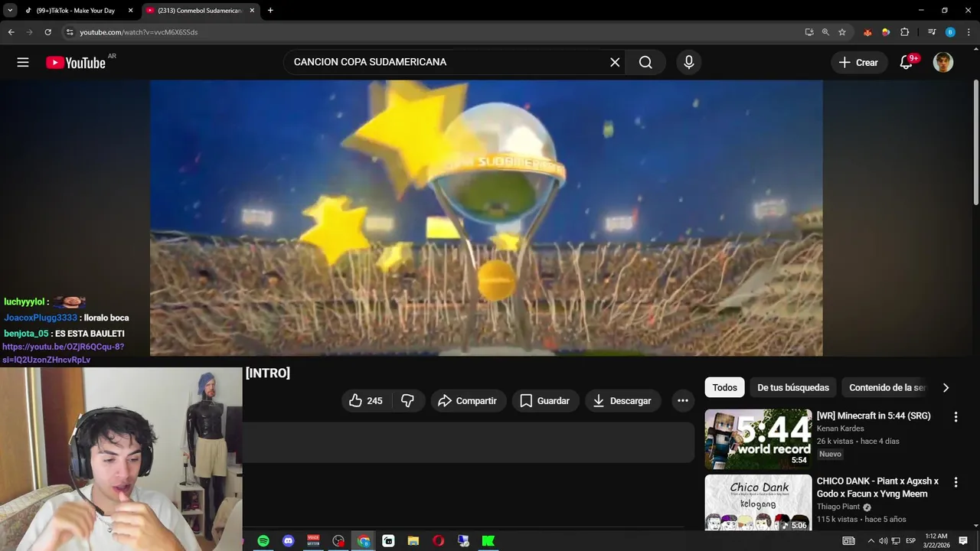Screen dimensions: 980x551
Task: Open video title [WR] Minecraft in 5:44
Action: [874, 416]
